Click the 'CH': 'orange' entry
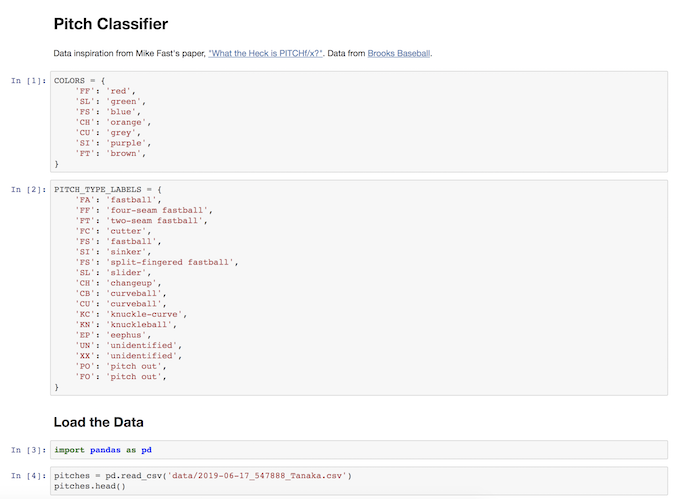Screen dimensions: 676x499 [x=113, y=121]
